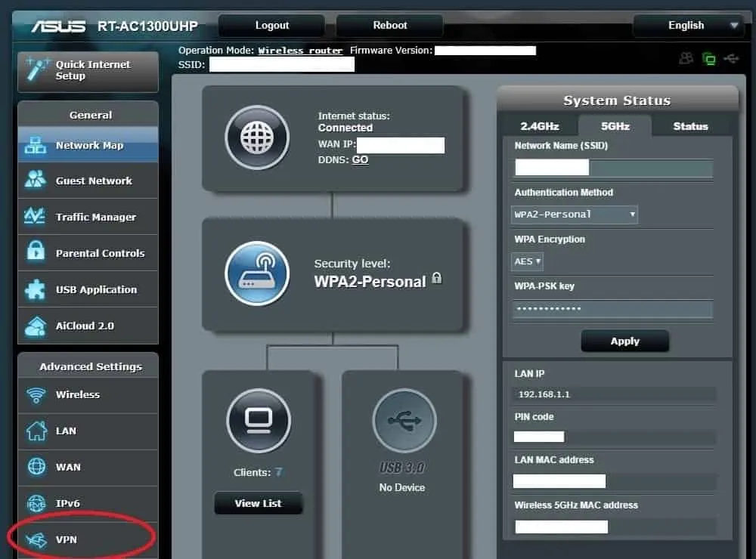Open Wireless settings wifi icon
Image resolution: width=756 pixels, height=559 pixels.
36,395
